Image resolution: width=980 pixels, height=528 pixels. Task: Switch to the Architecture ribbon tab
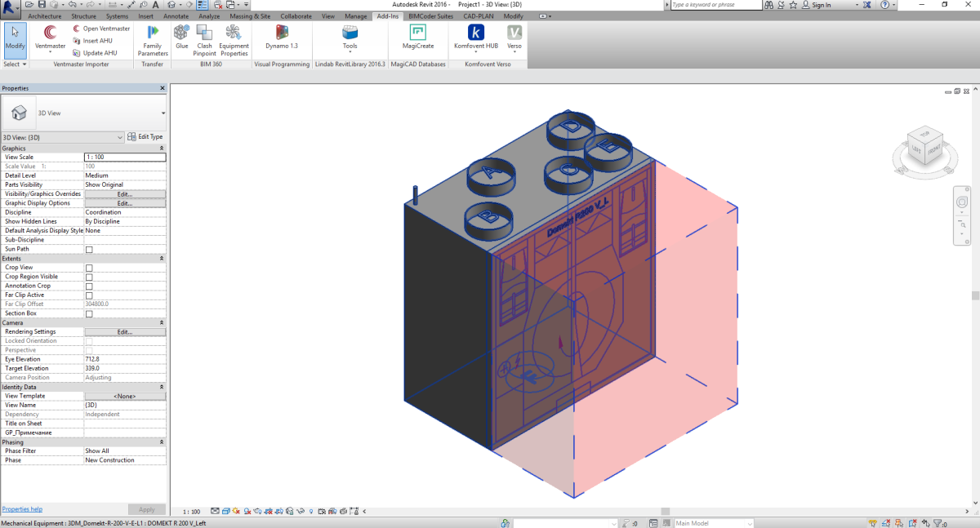click(x=45, y=16)
